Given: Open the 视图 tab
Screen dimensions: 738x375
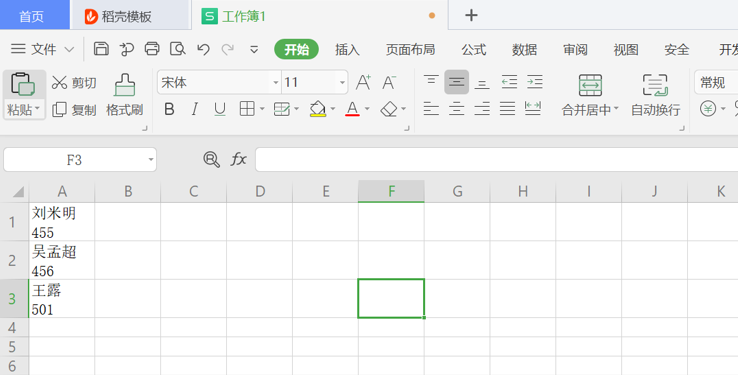Looking at the screenshot, I should point(626,49).
